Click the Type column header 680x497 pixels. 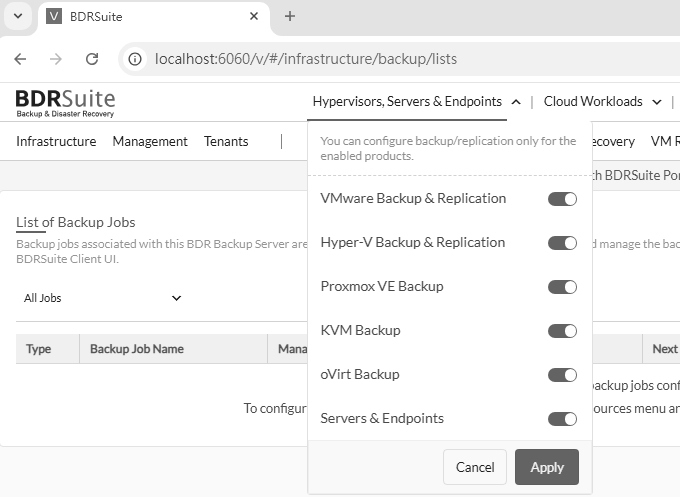pyautogui.click(x=48, y=349)
